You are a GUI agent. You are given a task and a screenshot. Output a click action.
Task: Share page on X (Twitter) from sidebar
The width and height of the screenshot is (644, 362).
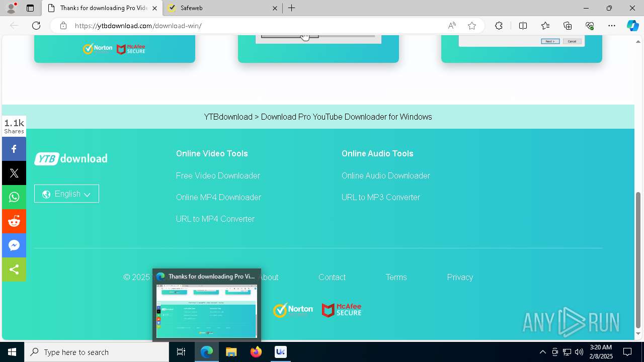coord(14,173)
